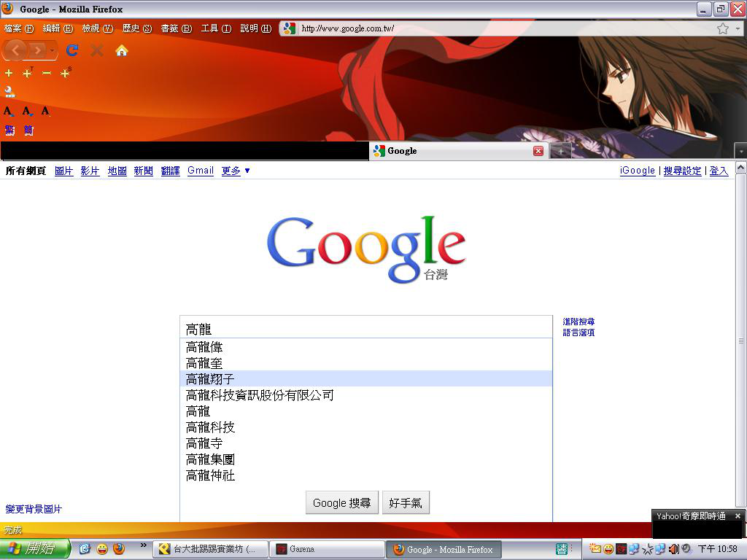Open the Windows 開始 Start button

click(x=35, y=548)
